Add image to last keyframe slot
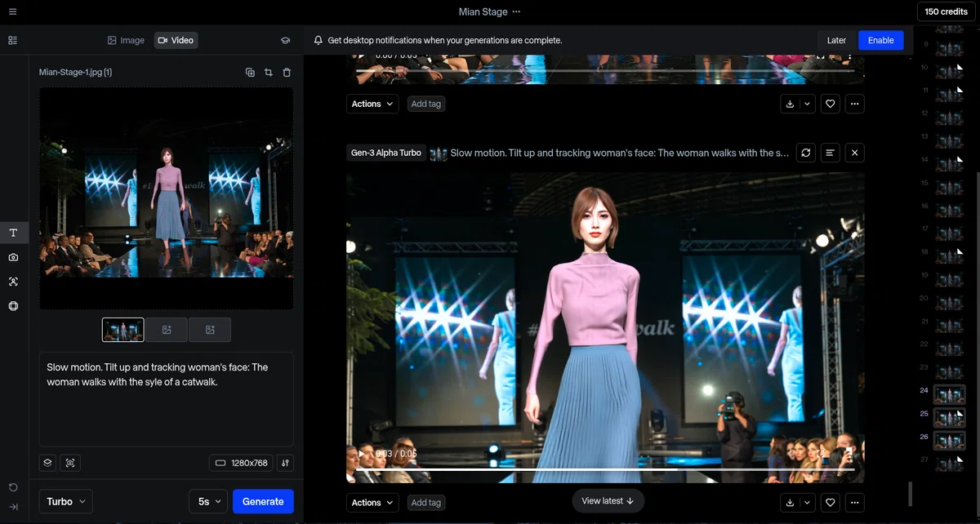 [210, 330]
